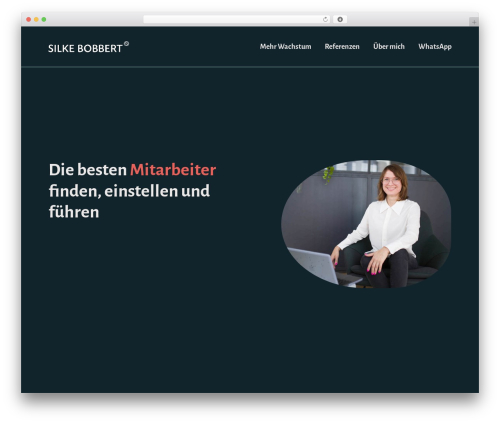Viewport: 500px width, 423px height.
Task: Open the Mehr Wachstum menu item
Action: pyautogui.click(x=285, y=47)
